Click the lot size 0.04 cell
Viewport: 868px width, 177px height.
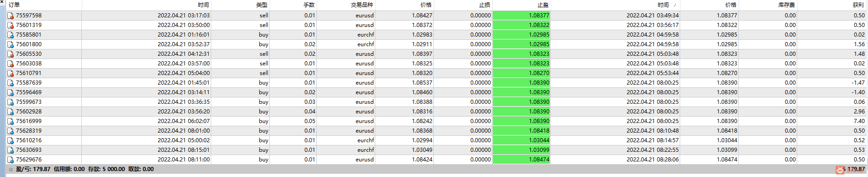tap(309, 112)
